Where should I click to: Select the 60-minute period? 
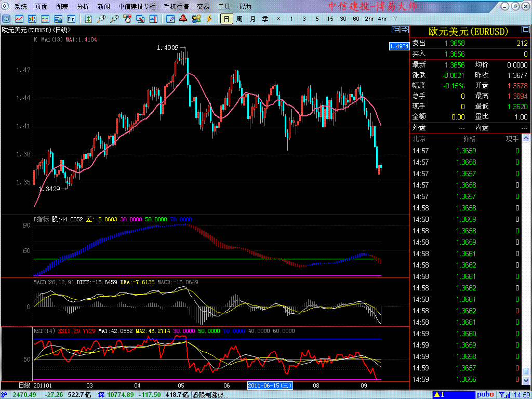pyautogui.click(x=356, y=19)
